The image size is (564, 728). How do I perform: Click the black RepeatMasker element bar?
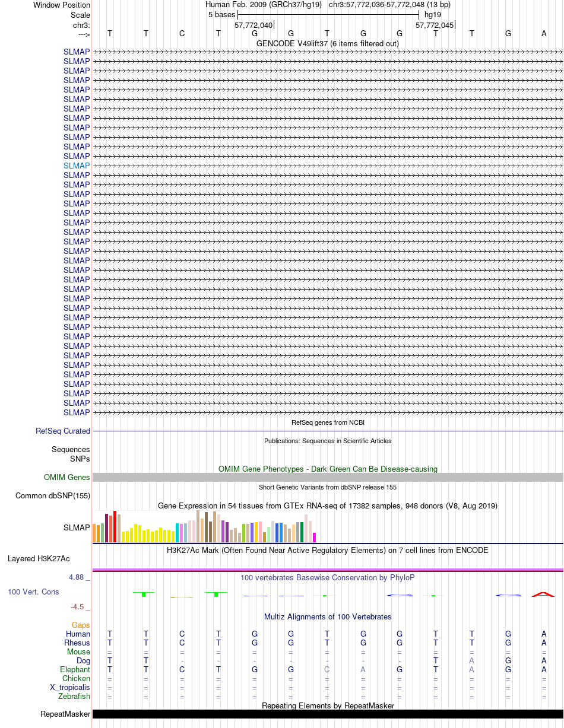328,714
